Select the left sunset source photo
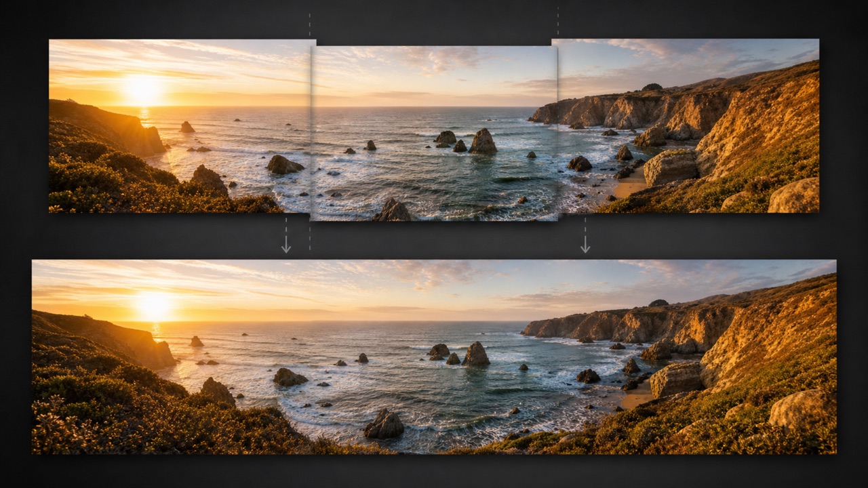Viewport: 868px width, 488px height. [x=180, y=126]
